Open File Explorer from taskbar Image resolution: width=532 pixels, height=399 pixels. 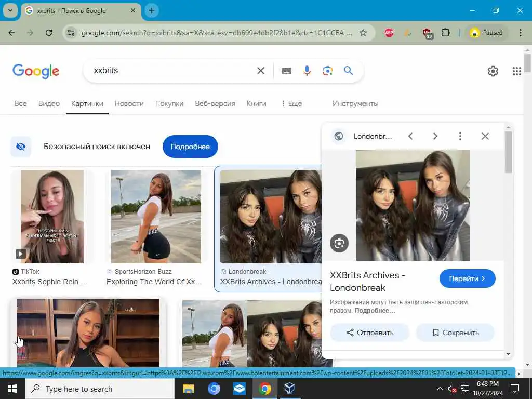coord(188,389)
